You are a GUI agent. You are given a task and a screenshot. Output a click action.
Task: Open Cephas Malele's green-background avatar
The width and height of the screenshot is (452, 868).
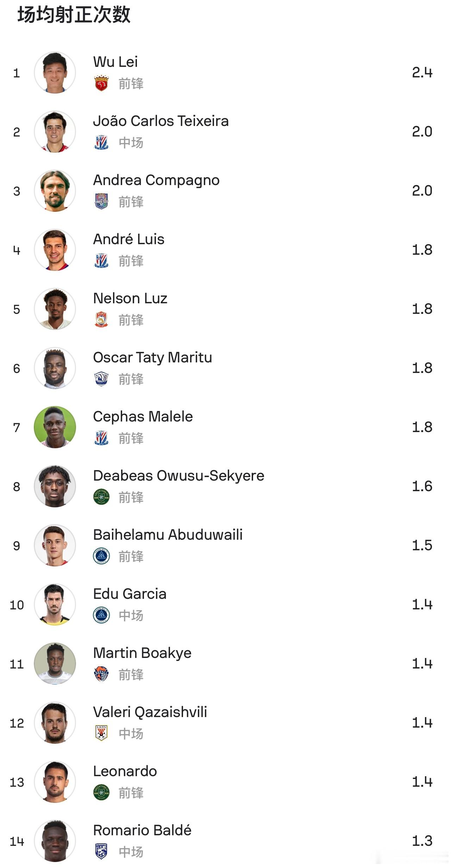(x=55, y=427)
